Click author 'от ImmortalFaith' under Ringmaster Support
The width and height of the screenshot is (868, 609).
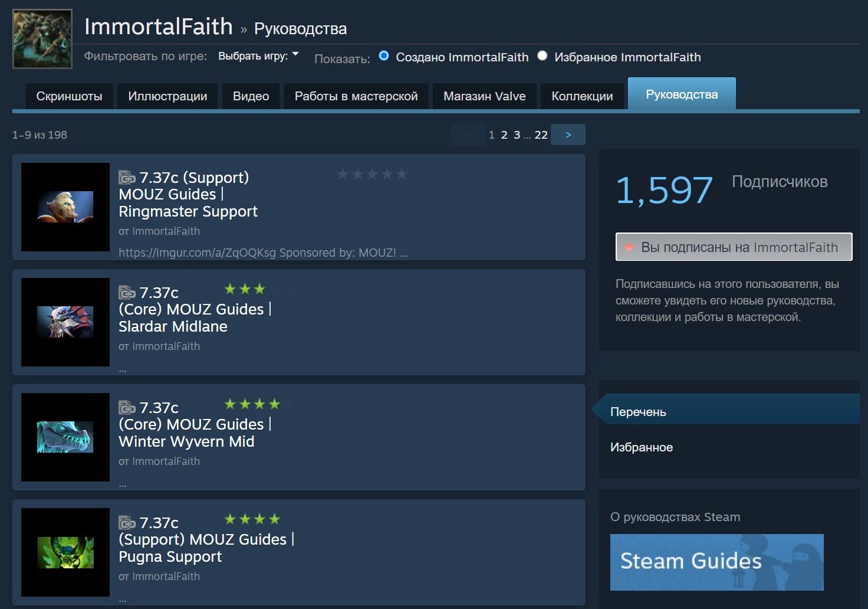(x=159, y=231)
